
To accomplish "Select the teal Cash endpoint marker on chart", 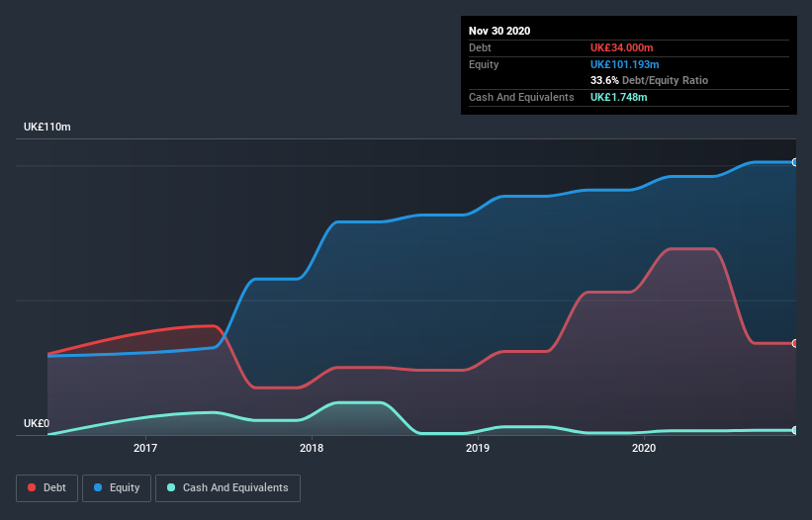I will 794,430.
